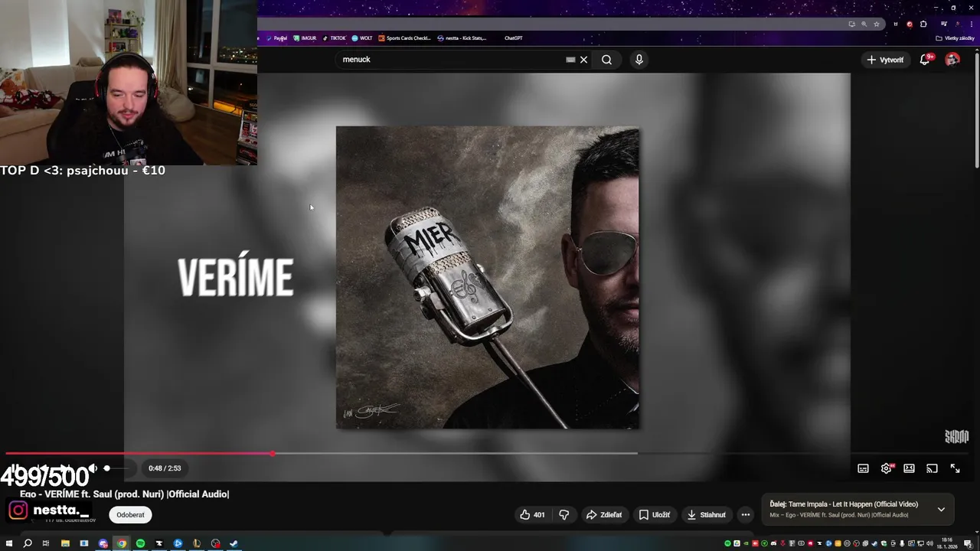Screen dimensions: 980x551
Task: Open YouTube notifications bell
Action: (925, 60)
